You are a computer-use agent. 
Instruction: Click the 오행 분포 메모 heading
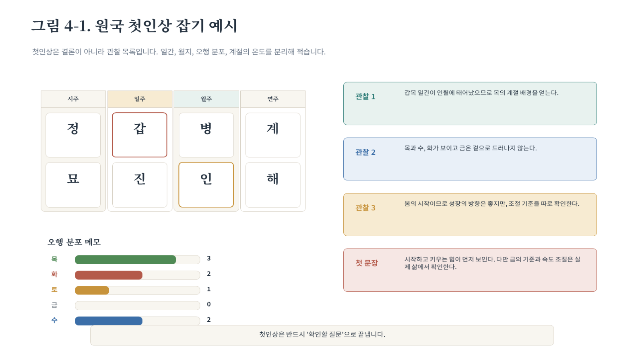click(74, 242)
